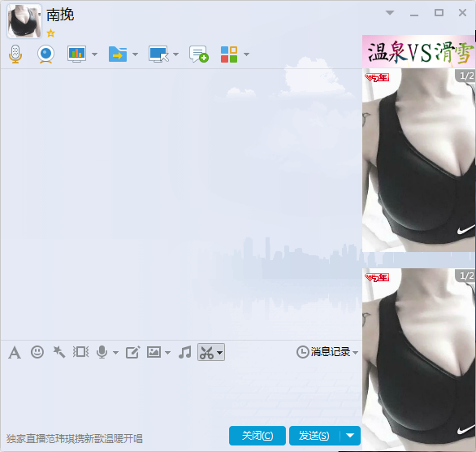Click the lower QQ show profile photo
The height and width of the screenshot is (452, 476).
tap(418, 359)
